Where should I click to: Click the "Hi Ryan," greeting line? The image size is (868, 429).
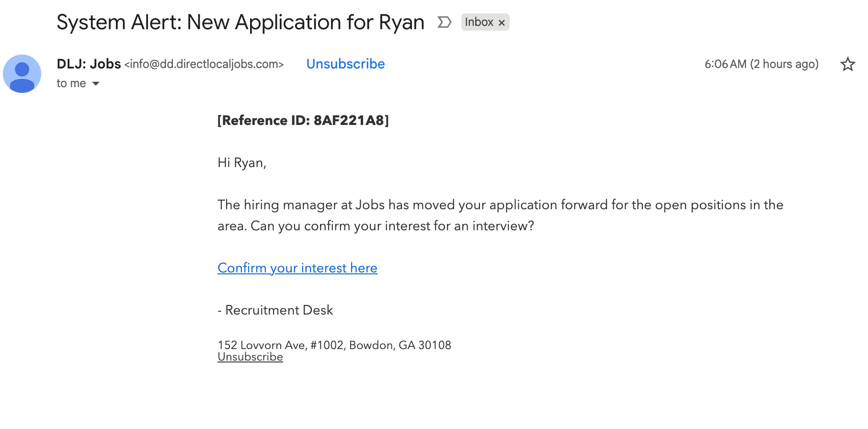point(241,163)
